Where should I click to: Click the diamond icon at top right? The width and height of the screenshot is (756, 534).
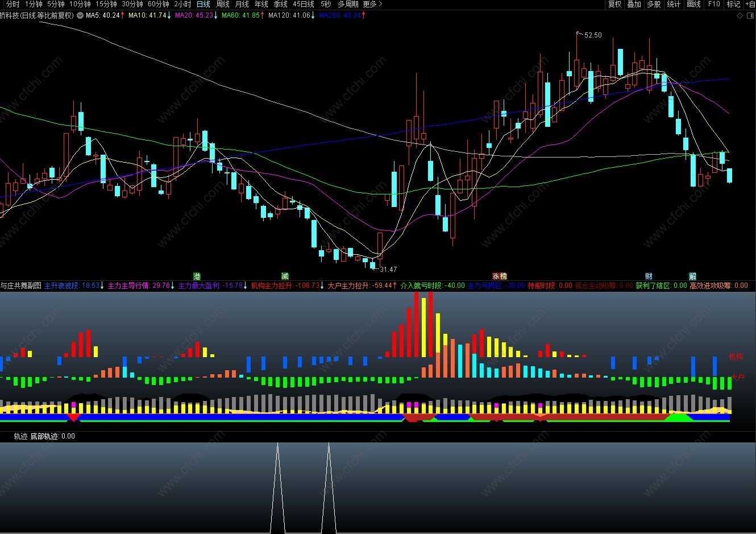pyautogui.click(x=740, y=15)
